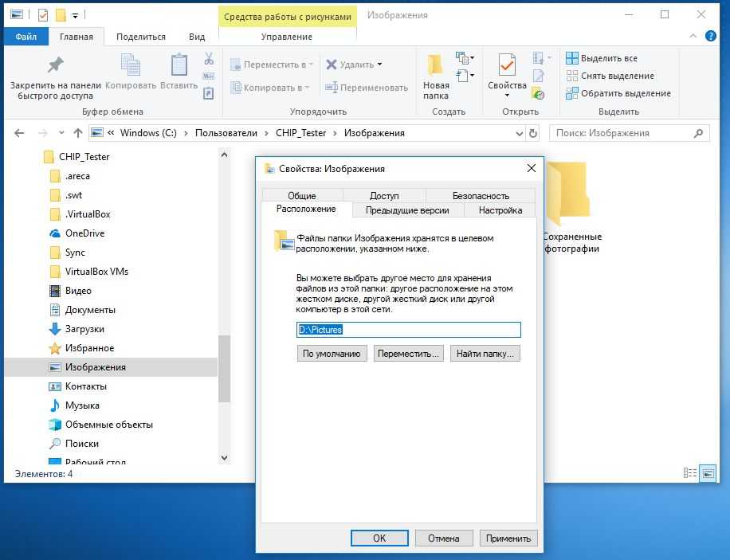Click the По умолчанию button
Viewport: 730px width, 560px height.
[332, 354]
